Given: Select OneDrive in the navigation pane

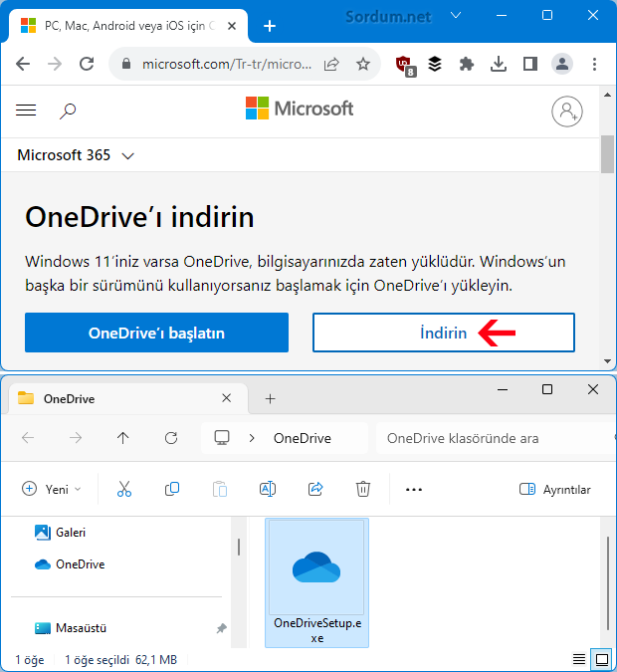Looking at the screenshot, I should [x=70, y=564].
